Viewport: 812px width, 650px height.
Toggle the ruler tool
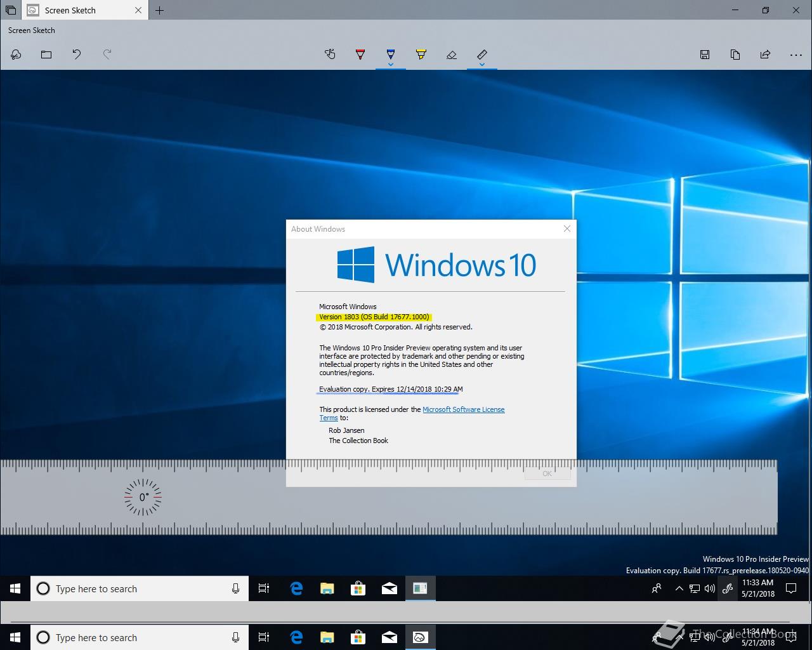(x=482, y=53)
